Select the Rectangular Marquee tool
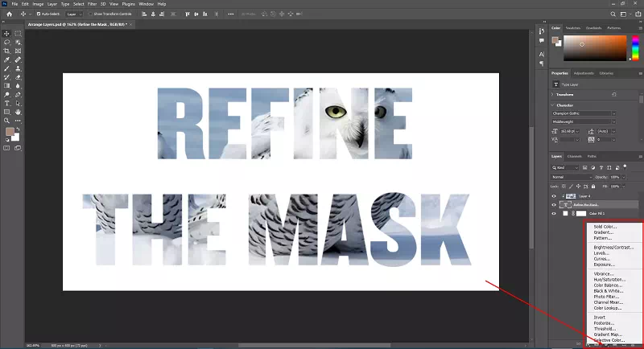The width and height of the screenshot is (644, 349). [18, 34]
